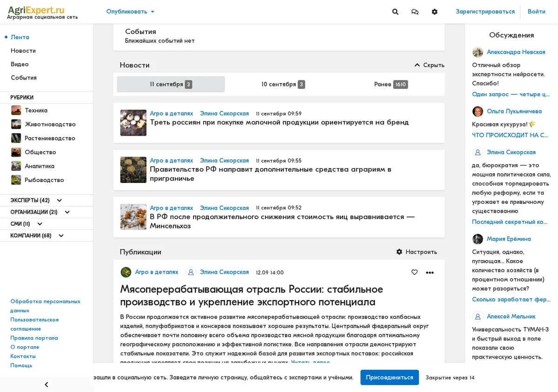Image resolution: width=558 pixels, height=392 pixels.
Task: Open Настроить publications settings
Action: (417, 252)
